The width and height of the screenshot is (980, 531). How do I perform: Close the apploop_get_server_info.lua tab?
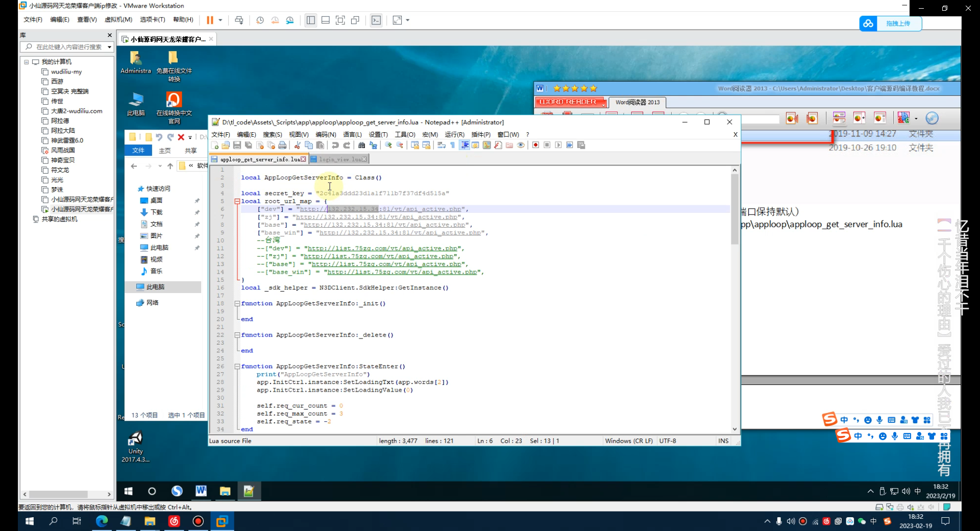point(303,159)
